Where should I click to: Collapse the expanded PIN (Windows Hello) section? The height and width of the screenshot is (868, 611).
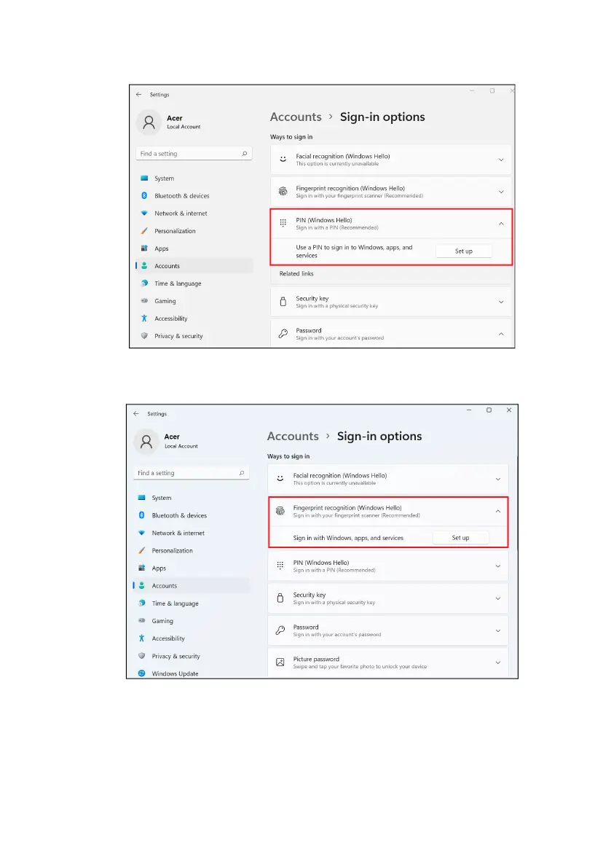tap(501, 224)
